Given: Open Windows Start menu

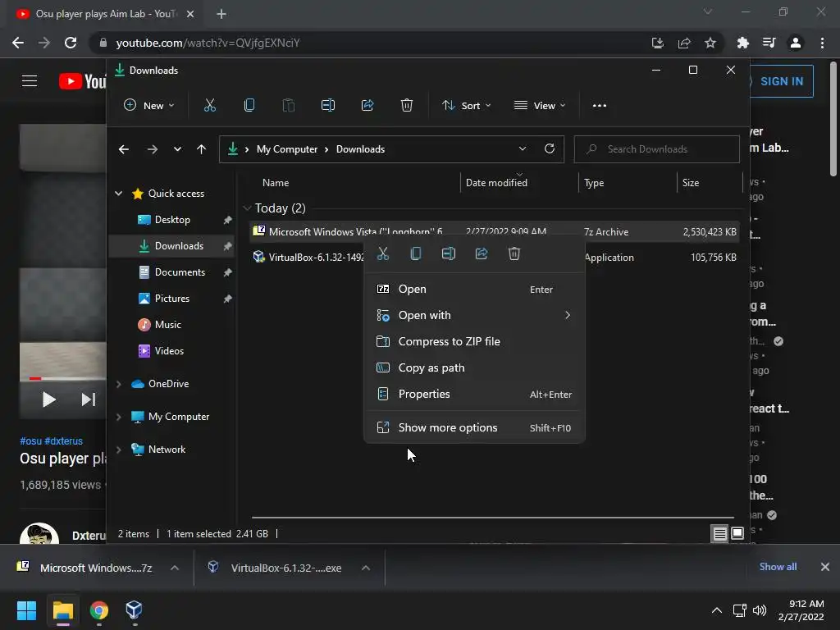Looking at the screenshot, I should pyautogui.click(x=26, y=609).
